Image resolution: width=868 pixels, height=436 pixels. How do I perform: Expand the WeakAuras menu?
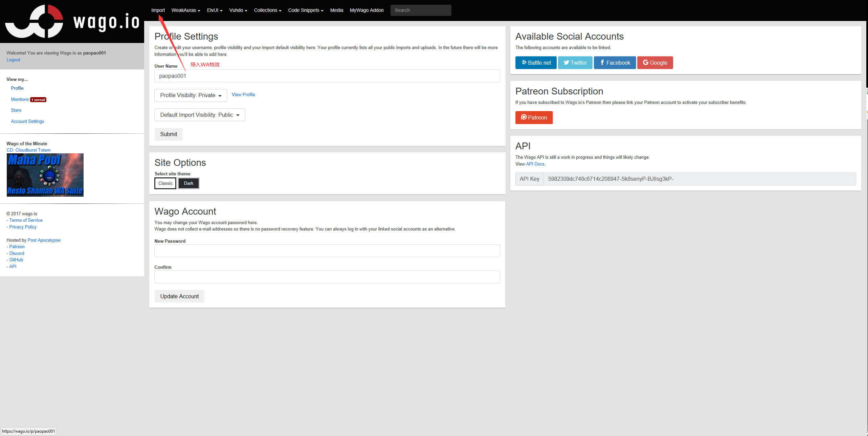pyautogui.click(x=185, y=10)
